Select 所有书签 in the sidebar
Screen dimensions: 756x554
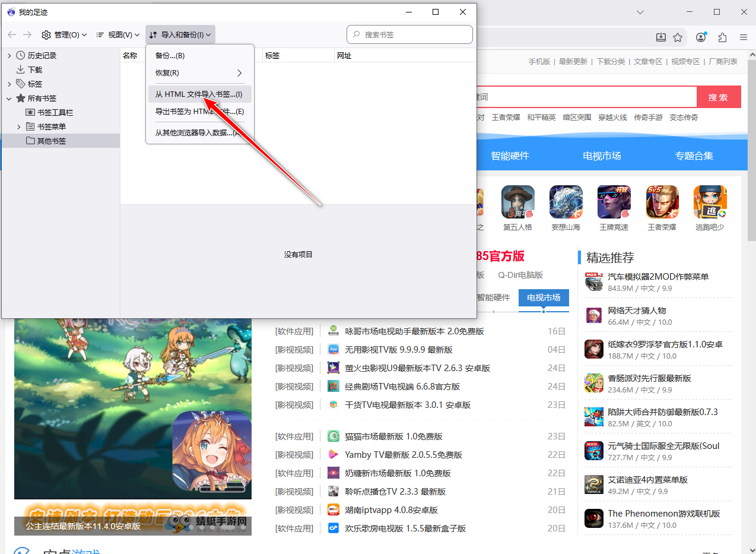pos(42,98)
